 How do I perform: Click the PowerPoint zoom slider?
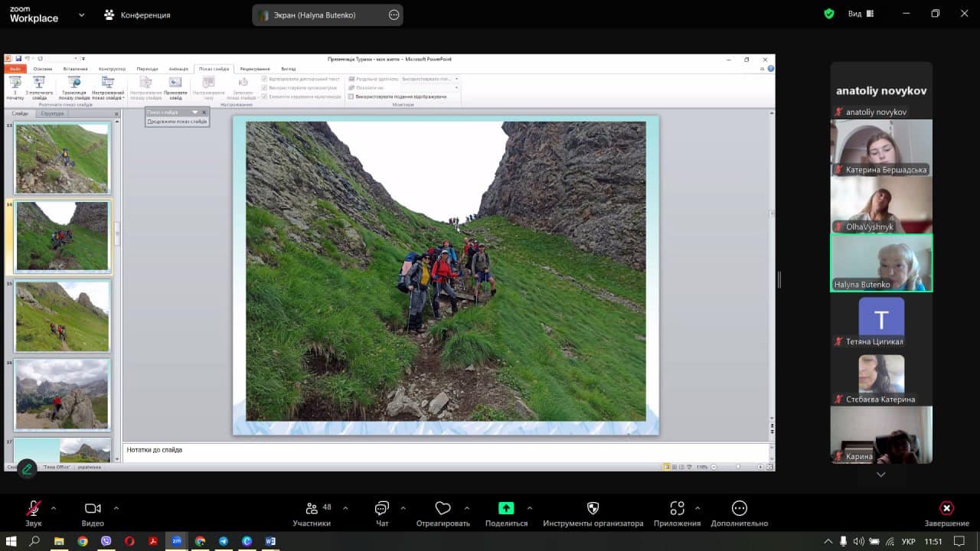point(738,467)
